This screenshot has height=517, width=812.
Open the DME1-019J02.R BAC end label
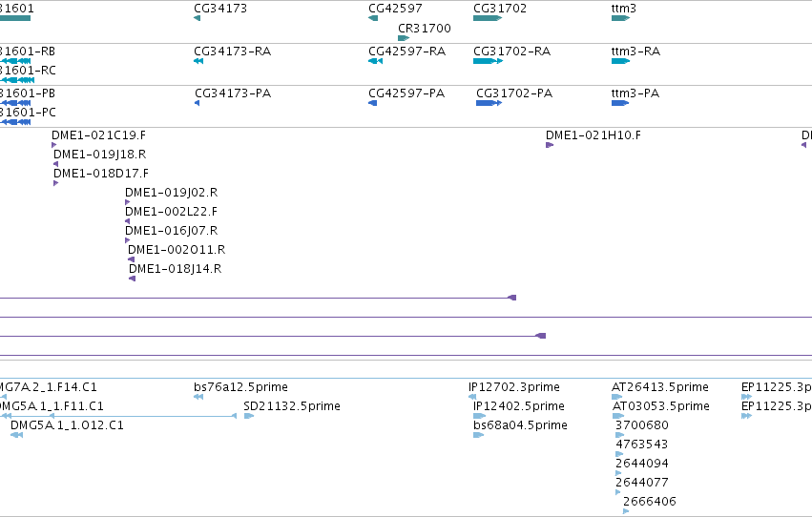pos(171,193)
